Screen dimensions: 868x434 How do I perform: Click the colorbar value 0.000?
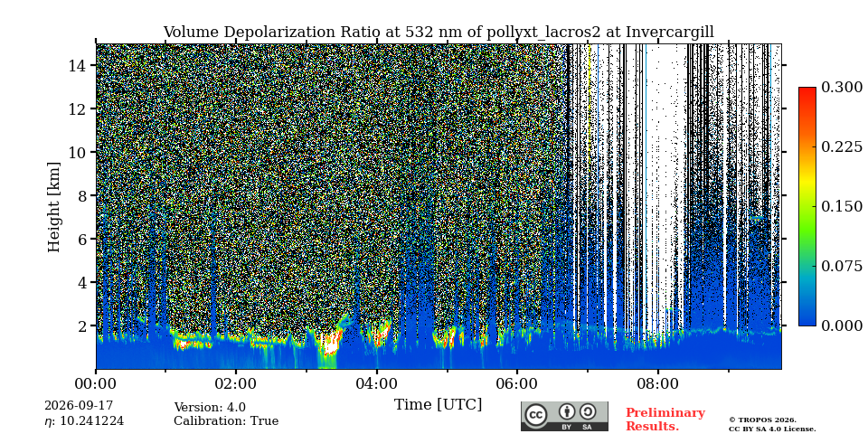842,325
